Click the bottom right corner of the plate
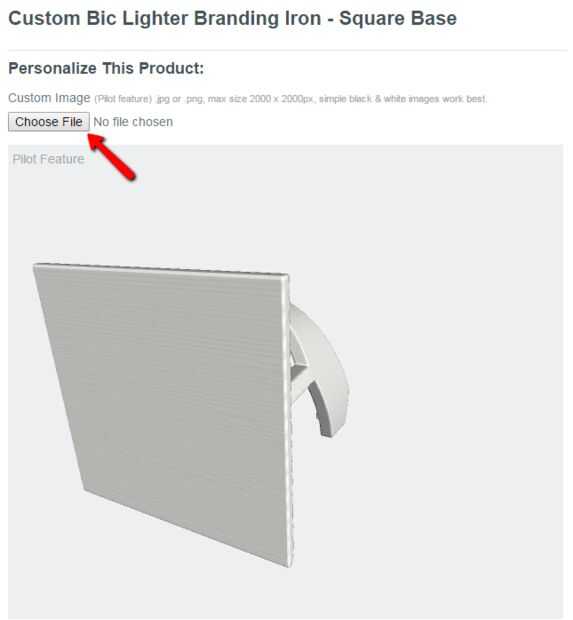The width and height of the screenshot is (573, 620). [x=289, y=565]
